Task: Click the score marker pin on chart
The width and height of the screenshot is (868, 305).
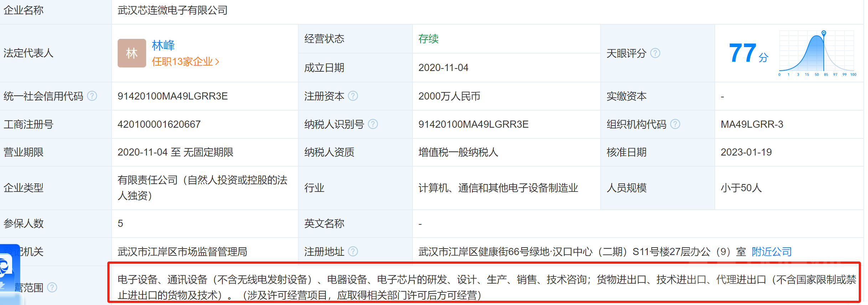Action: pyautogui.click(x=824, y=34)
